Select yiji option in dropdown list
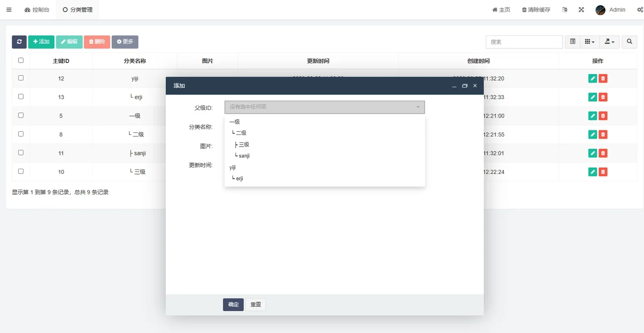 (x=324, y=167)
